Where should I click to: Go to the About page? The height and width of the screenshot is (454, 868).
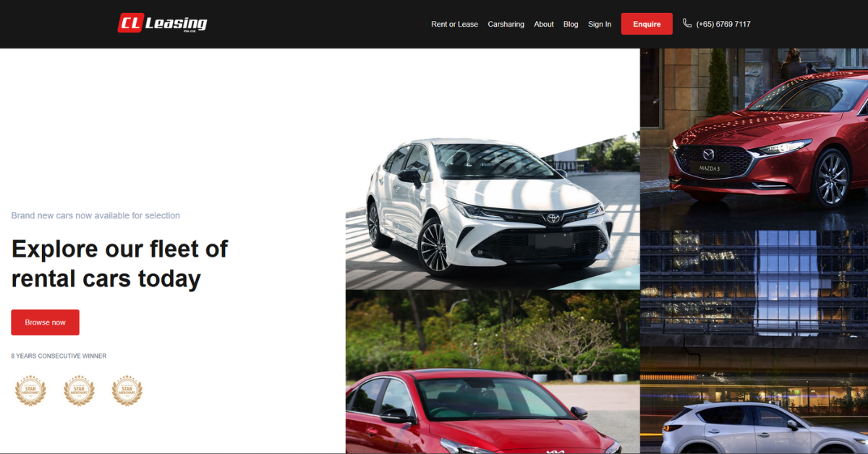(x=544, y=24)
